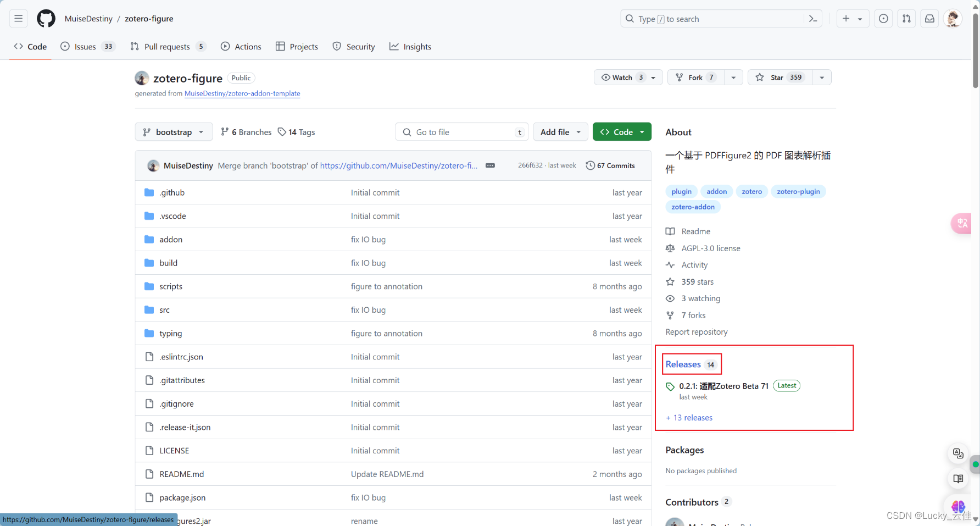Open the hamburger navigation menu
This screenshot has height=526, width=980.
click(18, 19)
